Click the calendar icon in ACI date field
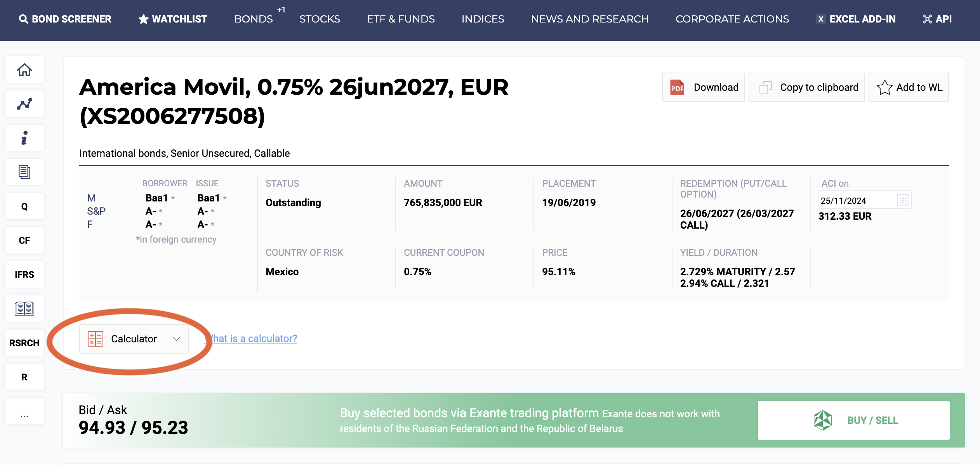The image size is (980, 465). point(903,200)
